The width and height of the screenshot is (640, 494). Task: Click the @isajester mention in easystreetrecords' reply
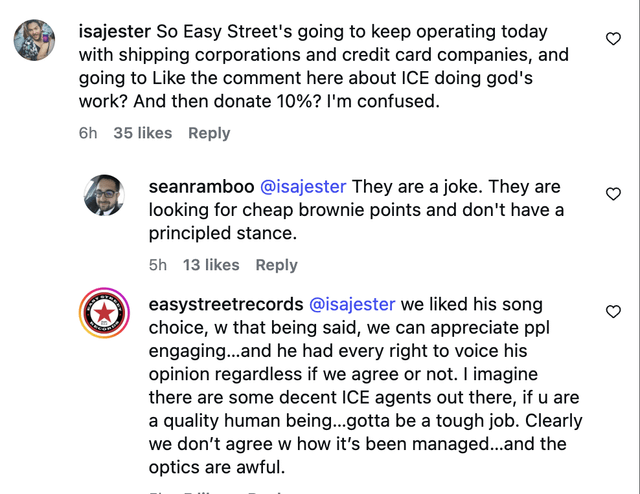coord(351,304)
